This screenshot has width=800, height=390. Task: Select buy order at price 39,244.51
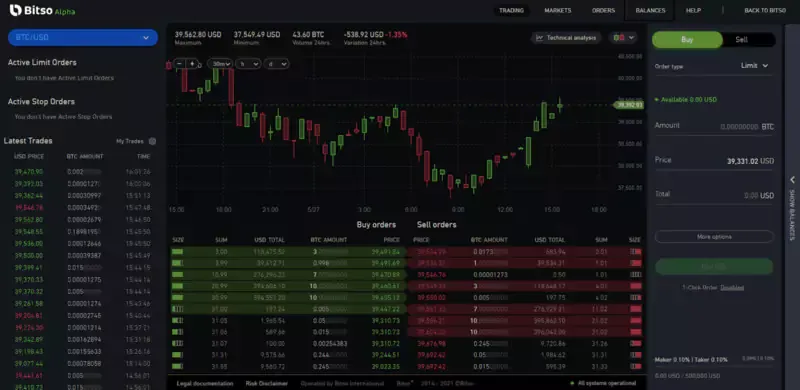click(x=288, y=355)
